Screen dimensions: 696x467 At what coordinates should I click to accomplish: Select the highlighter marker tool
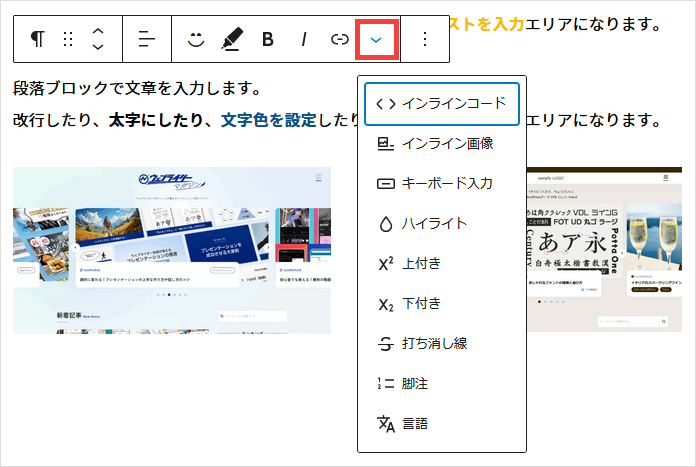point(232,39)
